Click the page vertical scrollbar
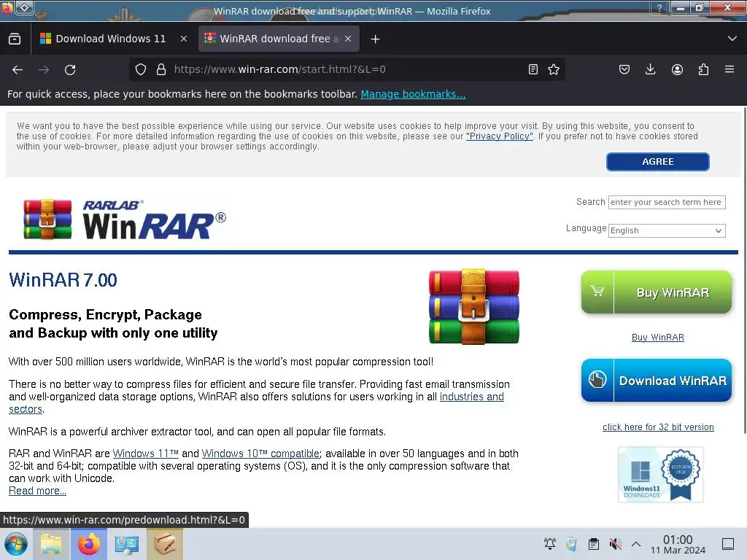 click(744, 271)
